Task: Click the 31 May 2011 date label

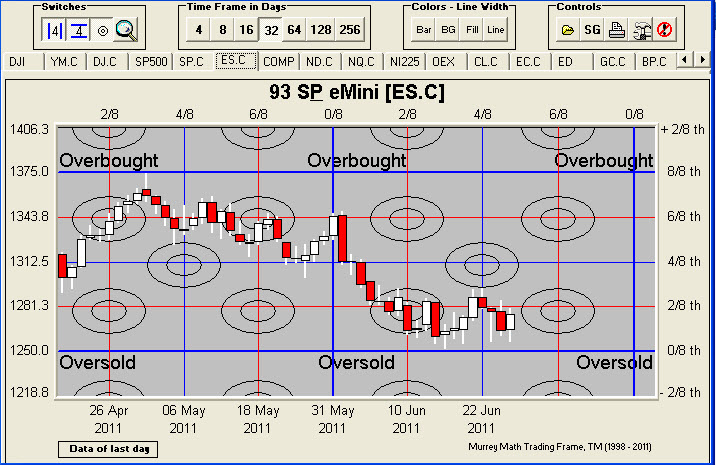Action: coord(332,419)
